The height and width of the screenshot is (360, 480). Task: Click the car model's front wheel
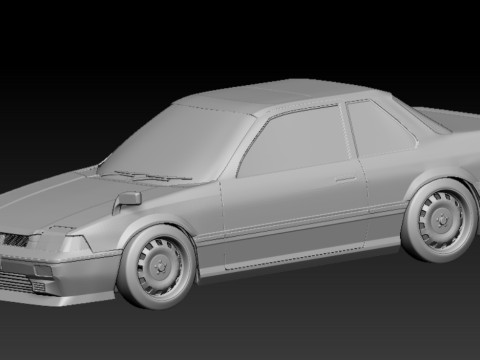click(x=157, y=267)
